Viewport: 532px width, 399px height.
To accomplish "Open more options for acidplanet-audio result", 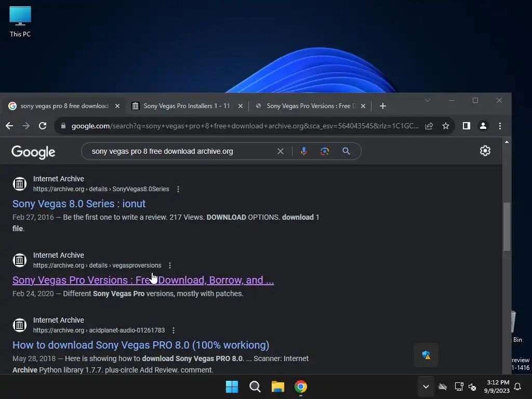I will point(174,330).
